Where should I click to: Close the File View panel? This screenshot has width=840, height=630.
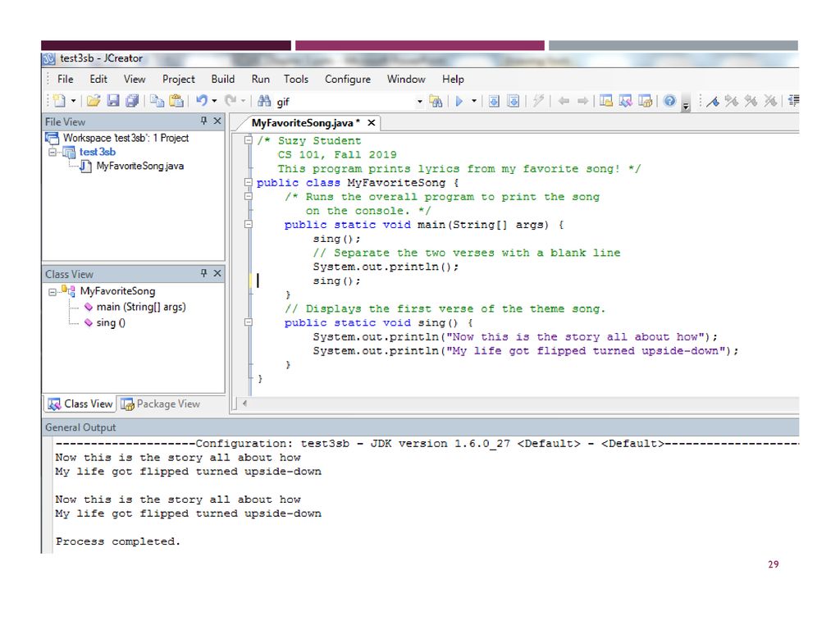click(217, 121)
